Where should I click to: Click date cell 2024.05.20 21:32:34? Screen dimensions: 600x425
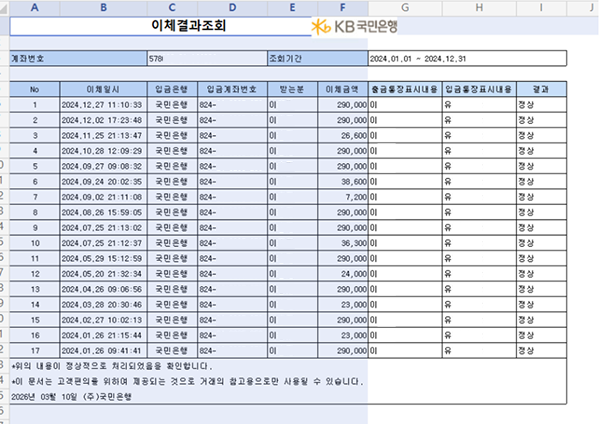[x=103, y=274]
